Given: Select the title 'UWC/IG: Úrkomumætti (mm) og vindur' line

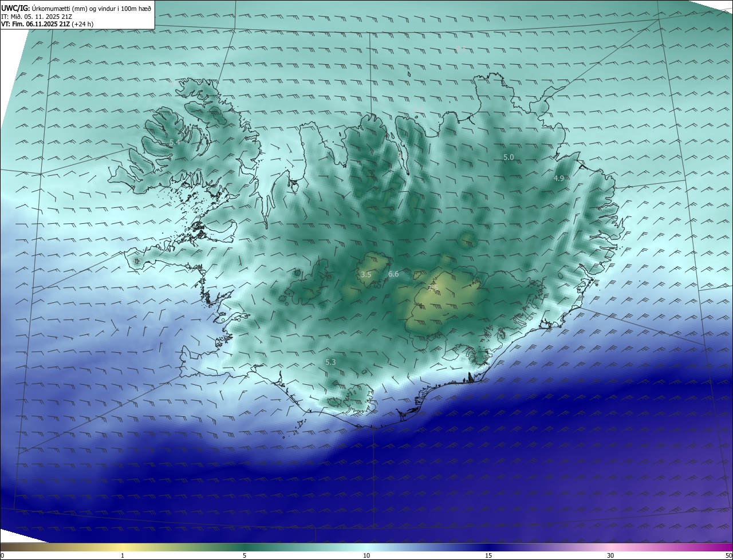Looking at the screenshot, I should [76, 8].
